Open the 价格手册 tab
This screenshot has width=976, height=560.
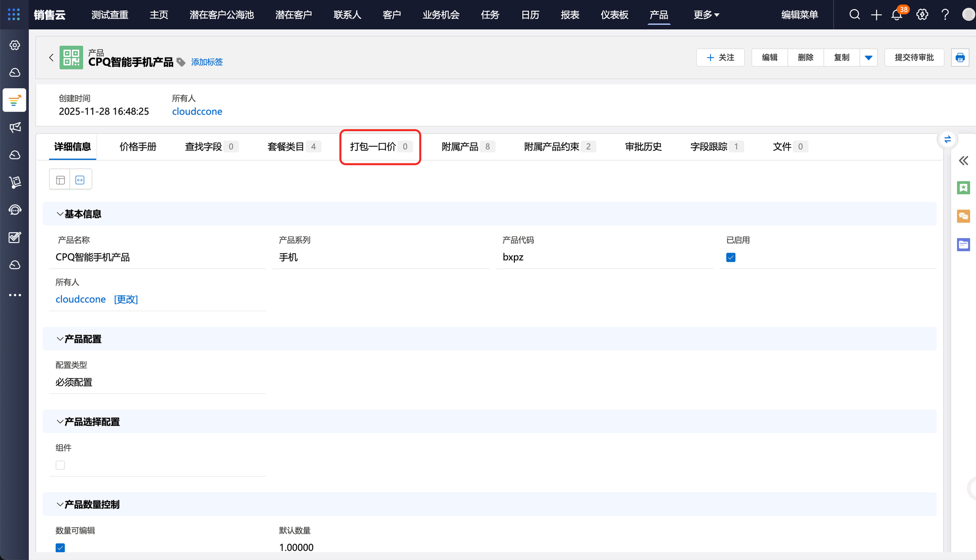tap(138, 146)
